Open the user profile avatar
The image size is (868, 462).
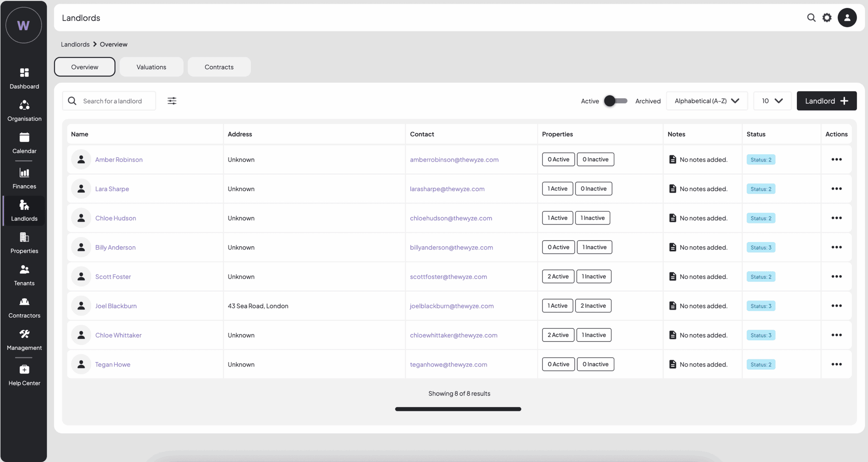tap(847, 17)
